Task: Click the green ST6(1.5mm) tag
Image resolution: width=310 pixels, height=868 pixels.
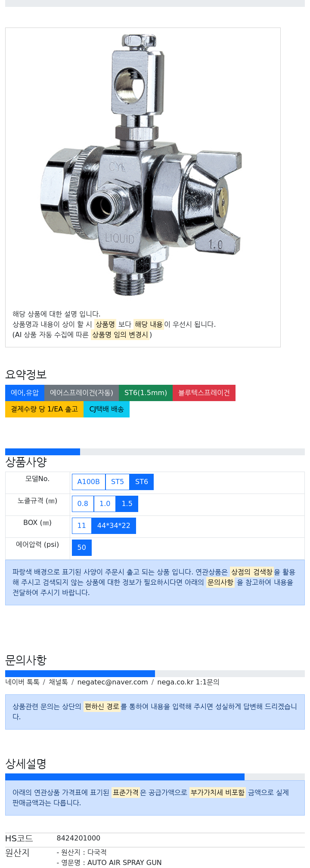Action: coord(146,393)
